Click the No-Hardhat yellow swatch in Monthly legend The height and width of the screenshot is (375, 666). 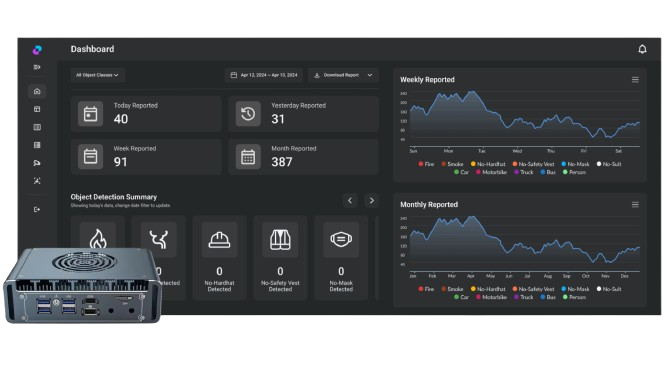point(473,289)
